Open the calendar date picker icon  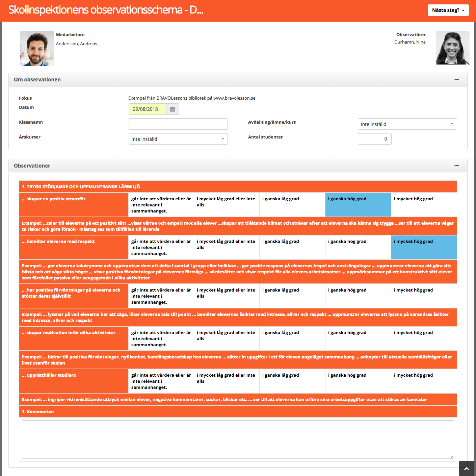pyautogui.click(x=173, y=109)
